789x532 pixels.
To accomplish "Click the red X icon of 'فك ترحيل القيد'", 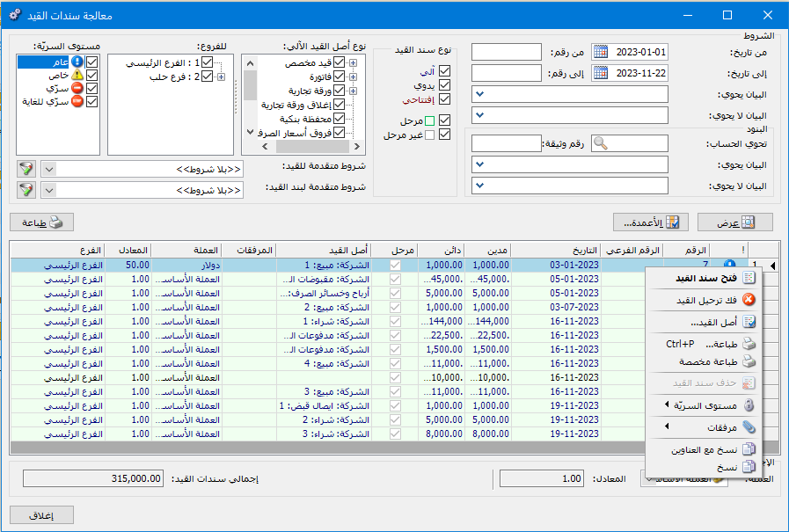I will (749, 300).
